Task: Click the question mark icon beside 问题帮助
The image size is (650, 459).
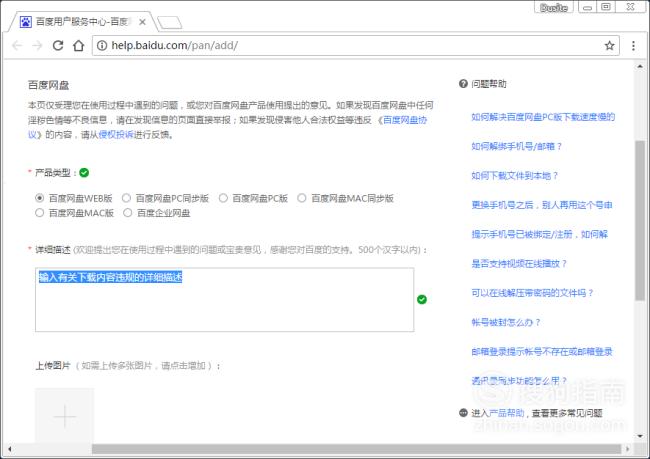Action: 463,84
